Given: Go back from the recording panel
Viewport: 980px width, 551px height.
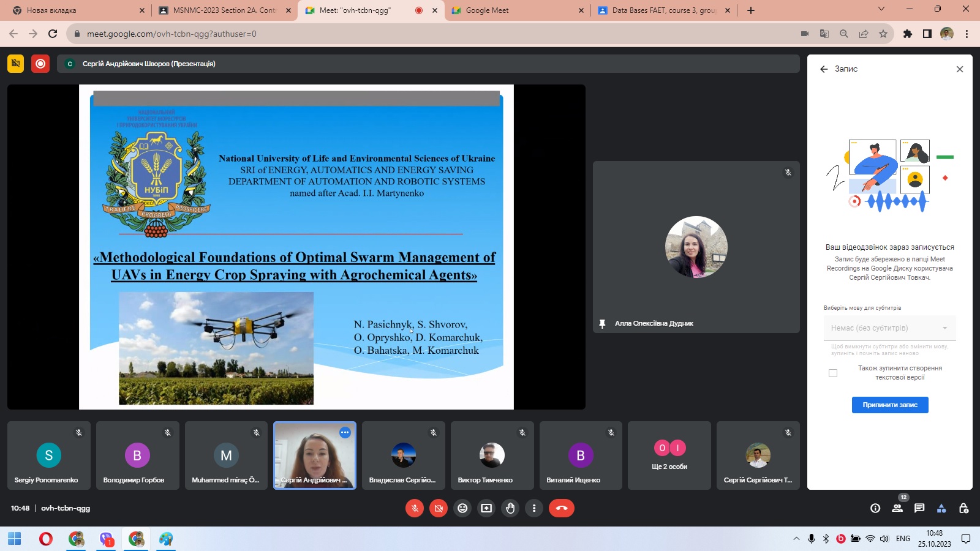Looking at the screenshot, I should tap(824, 69).
